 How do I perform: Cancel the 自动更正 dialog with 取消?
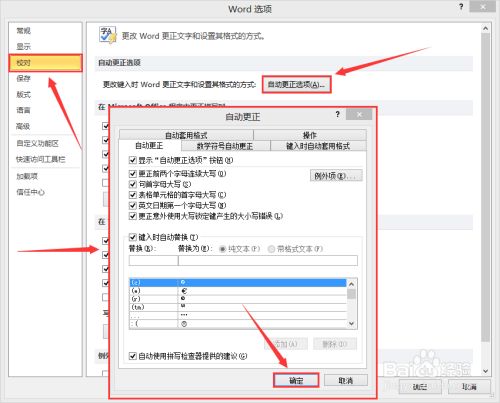(346, 380)
